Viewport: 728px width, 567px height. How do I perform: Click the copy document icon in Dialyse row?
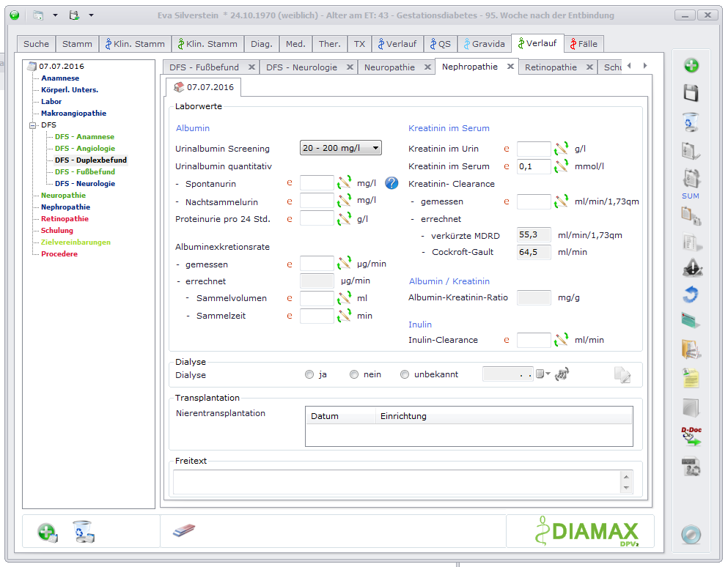(x=622, y=375)
